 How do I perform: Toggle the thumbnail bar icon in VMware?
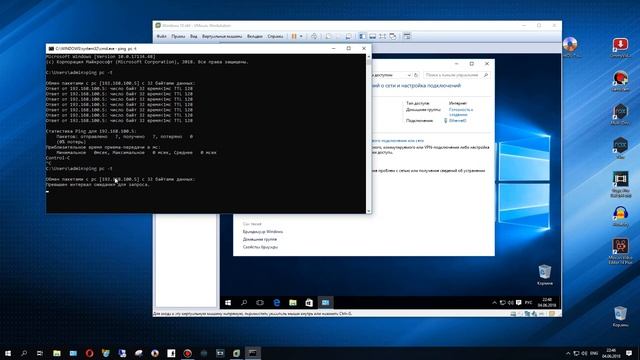(x=373, y=36)
